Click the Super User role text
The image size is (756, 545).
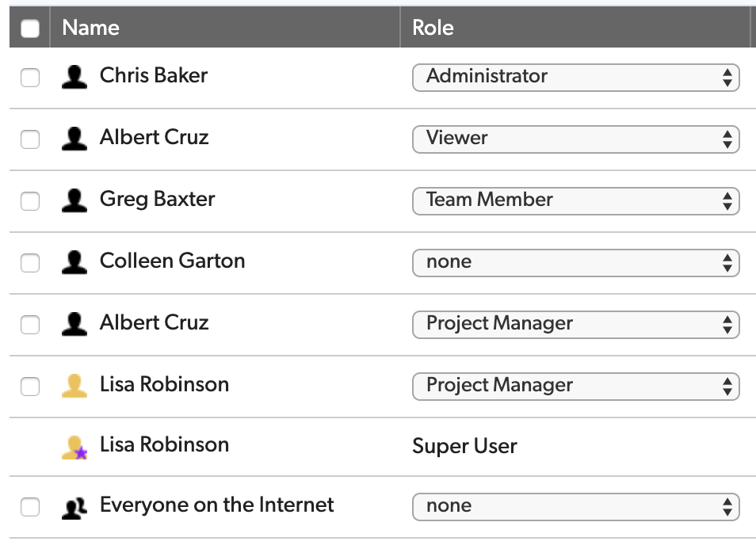[464, 446]
